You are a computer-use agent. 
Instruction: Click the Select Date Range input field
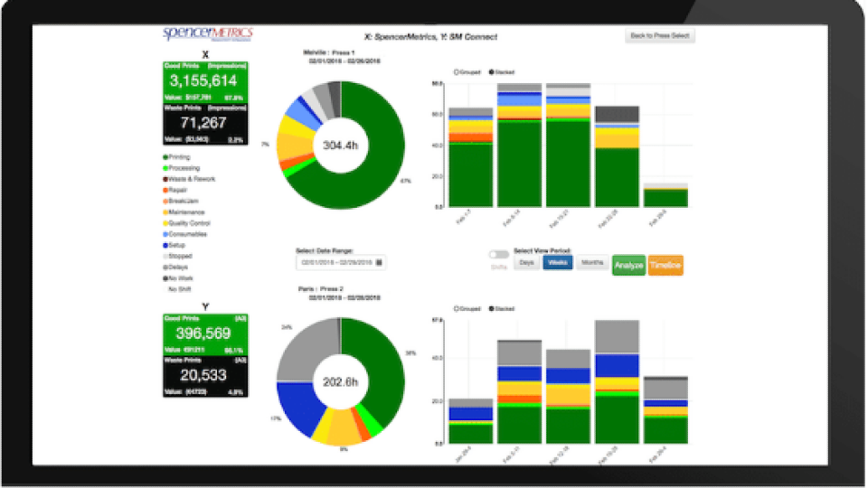[335, 262]
